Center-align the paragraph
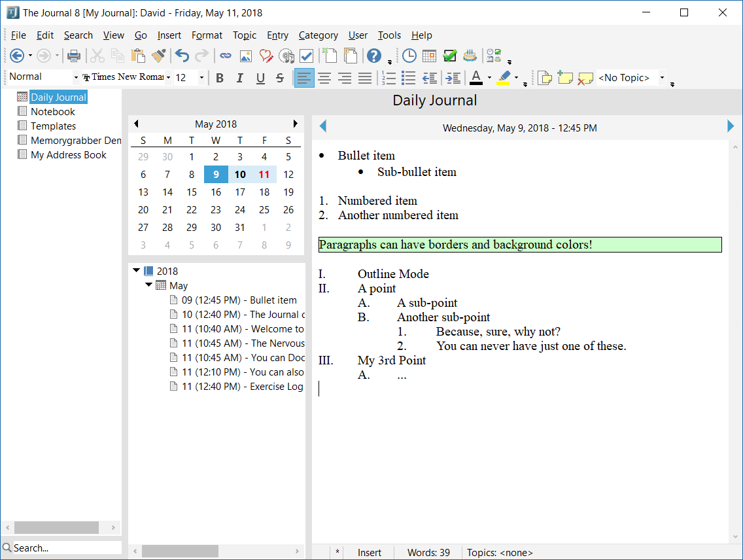 324,78
